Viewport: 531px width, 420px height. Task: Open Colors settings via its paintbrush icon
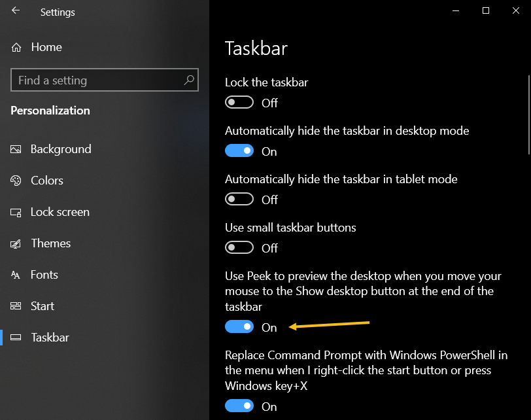(16, 181)
